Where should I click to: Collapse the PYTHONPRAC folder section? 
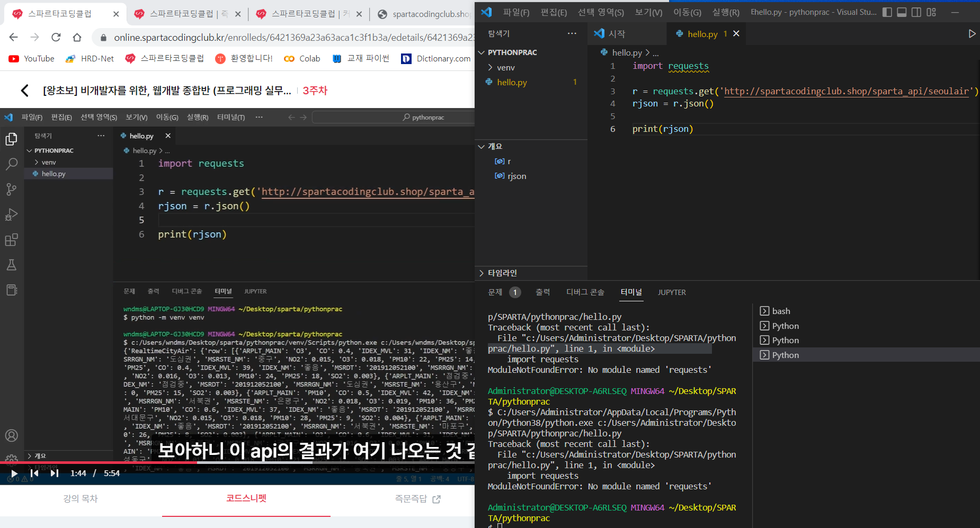(531, 52)
